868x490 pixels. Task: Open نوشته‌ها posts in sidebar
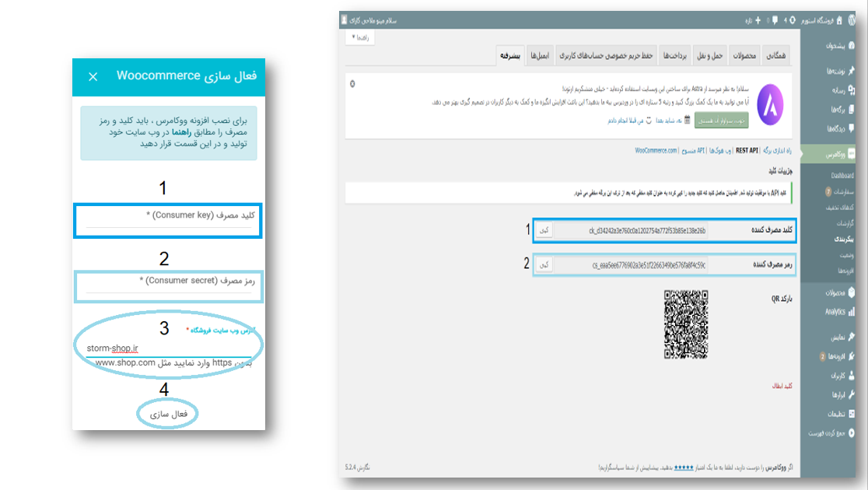tap(840, 71)
